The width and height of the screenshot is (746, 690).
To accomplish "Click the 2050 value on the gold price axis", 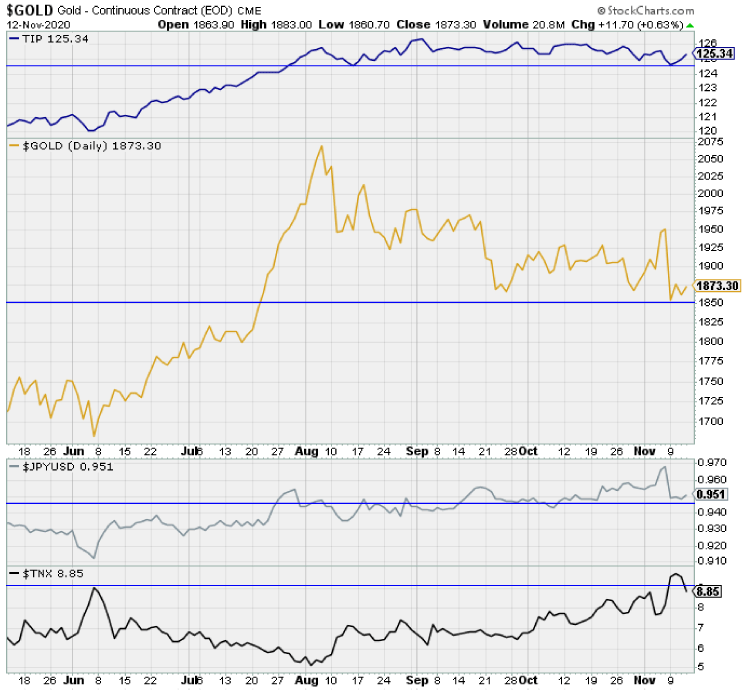I will click(710, 159).
